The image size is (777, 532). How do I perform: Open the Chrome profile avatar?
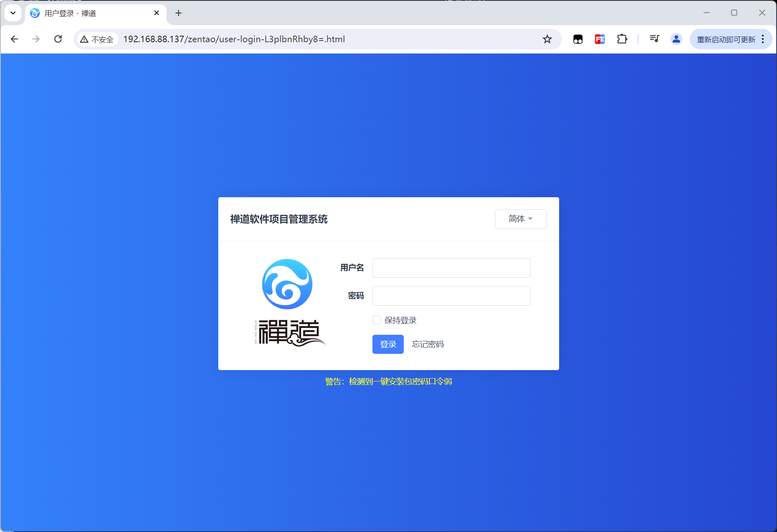click(676, 39)
